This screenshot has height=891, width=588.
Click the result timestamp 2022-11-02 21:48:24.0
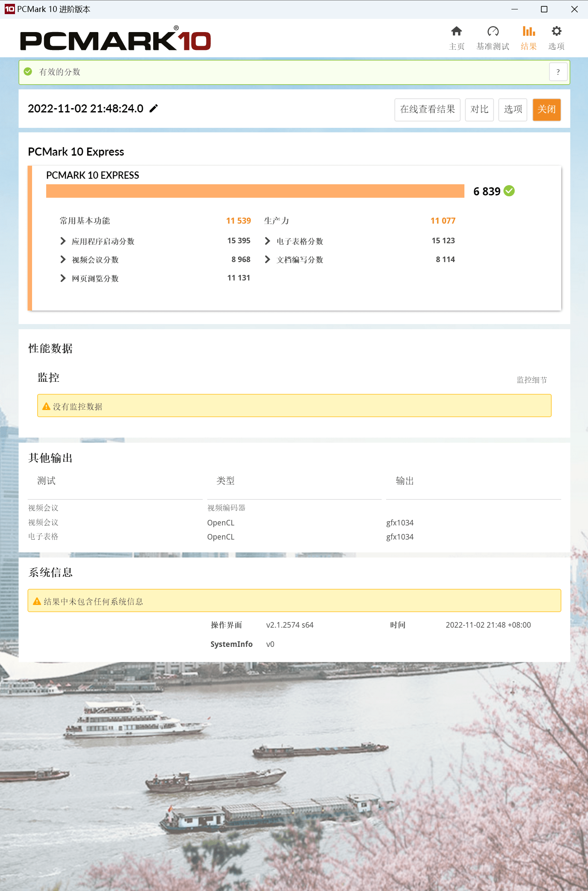coord(86,109)
